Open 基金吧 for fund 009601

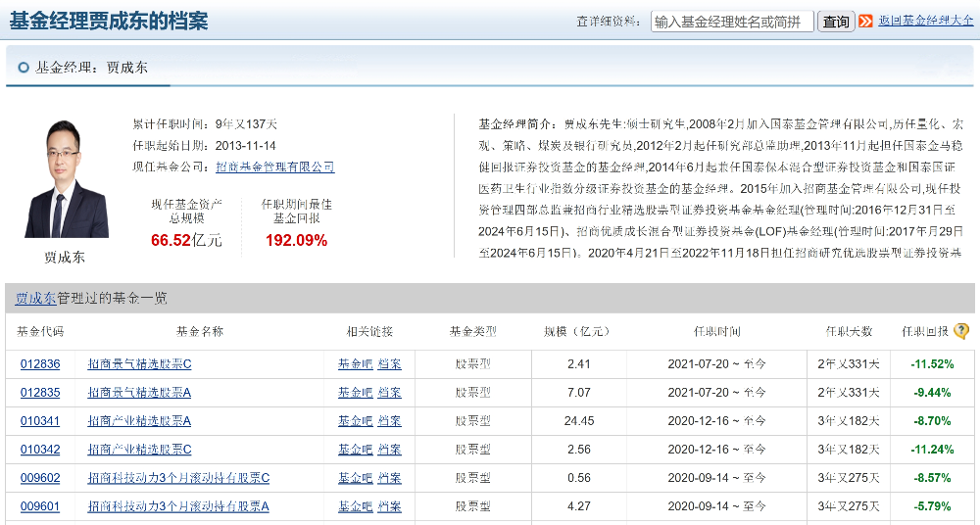pos(355,506)
